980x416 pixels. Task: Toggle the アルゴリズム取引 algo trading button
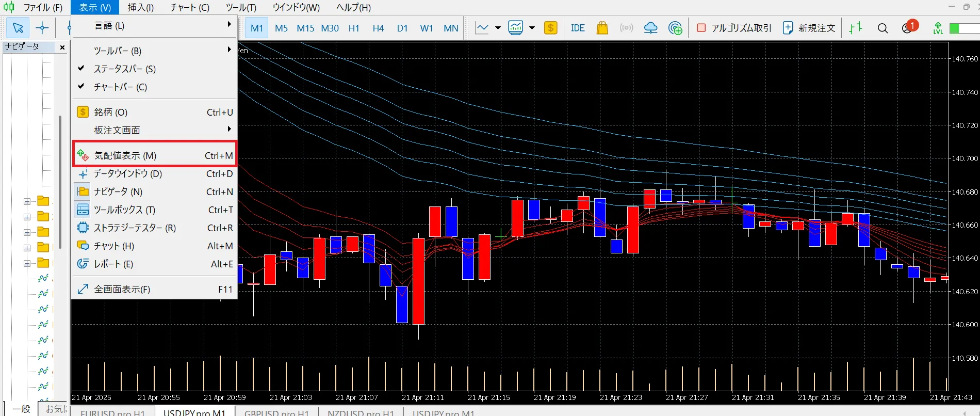734,28
